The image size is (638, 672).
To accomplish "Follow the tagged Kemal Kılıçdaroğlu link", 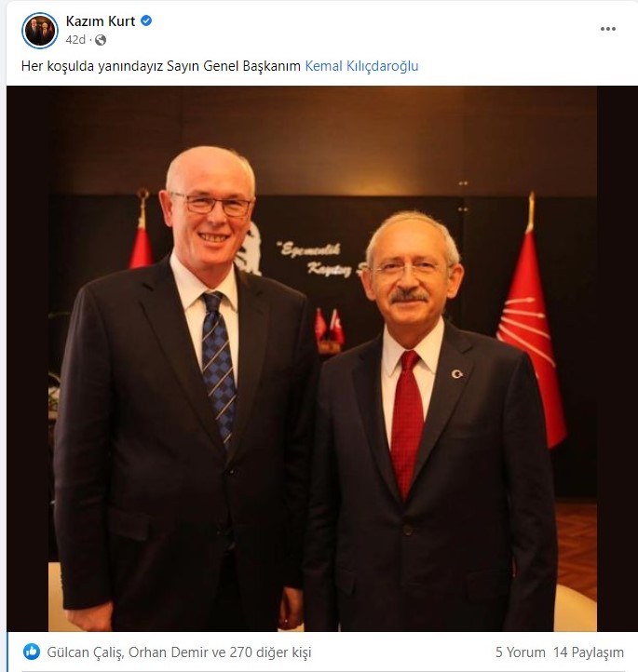I will (361, 66).
